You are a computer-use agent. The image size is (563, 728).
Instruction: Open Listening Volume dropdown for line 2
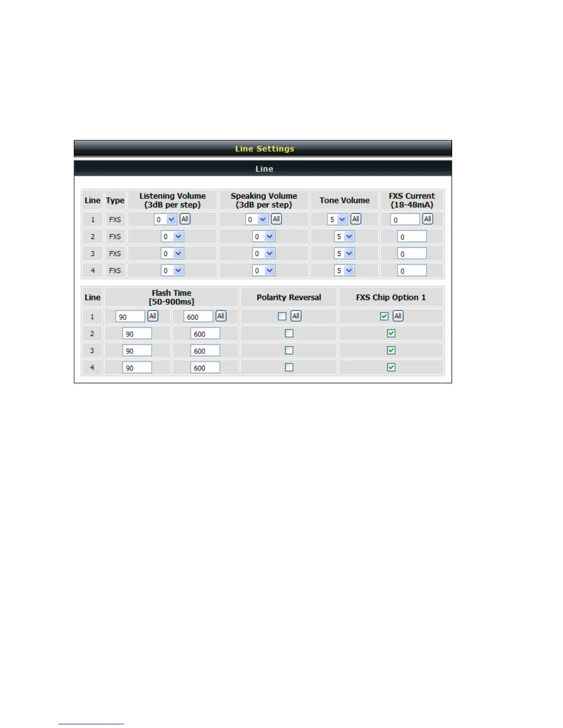point(172,237)
